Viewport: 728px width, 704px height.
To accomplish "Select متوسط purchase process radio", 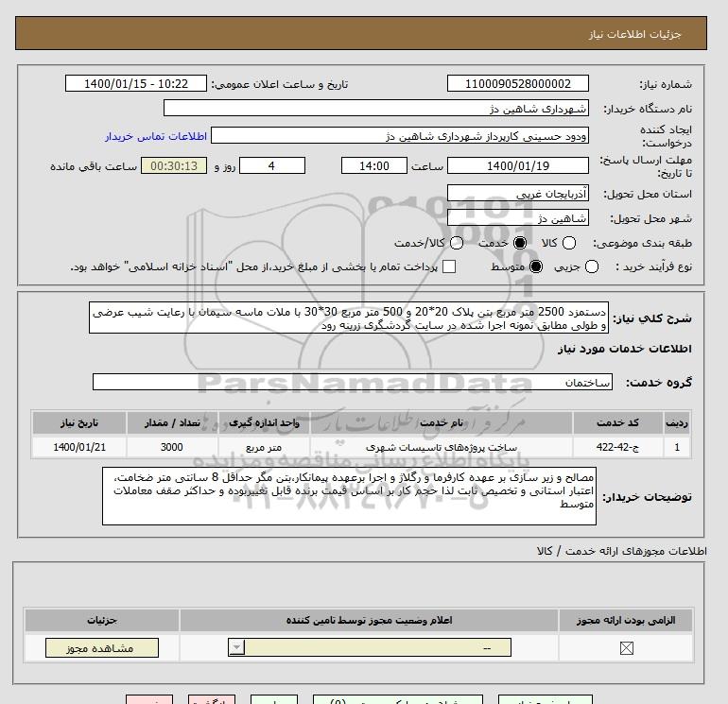I will pyautogui.click(x=536, y=266).
